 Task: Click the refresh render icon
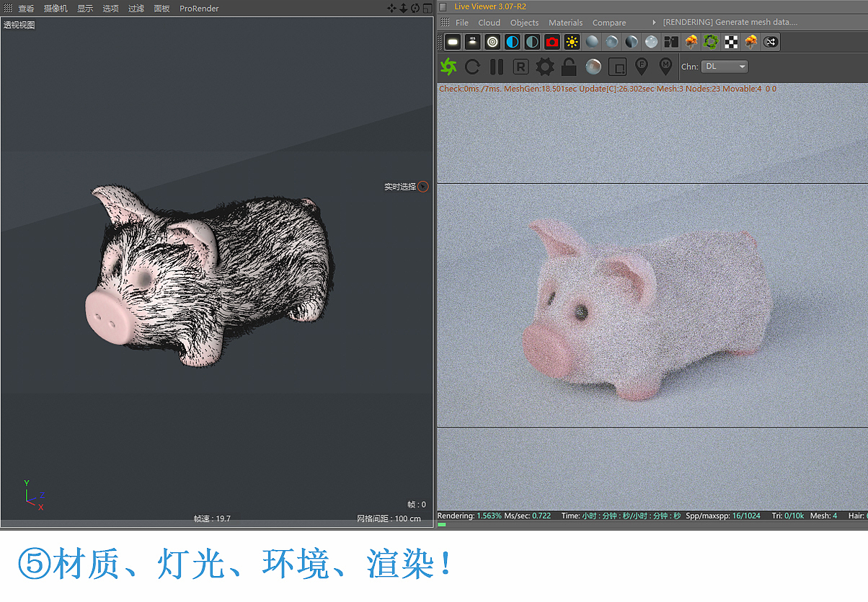coord(472,66)
